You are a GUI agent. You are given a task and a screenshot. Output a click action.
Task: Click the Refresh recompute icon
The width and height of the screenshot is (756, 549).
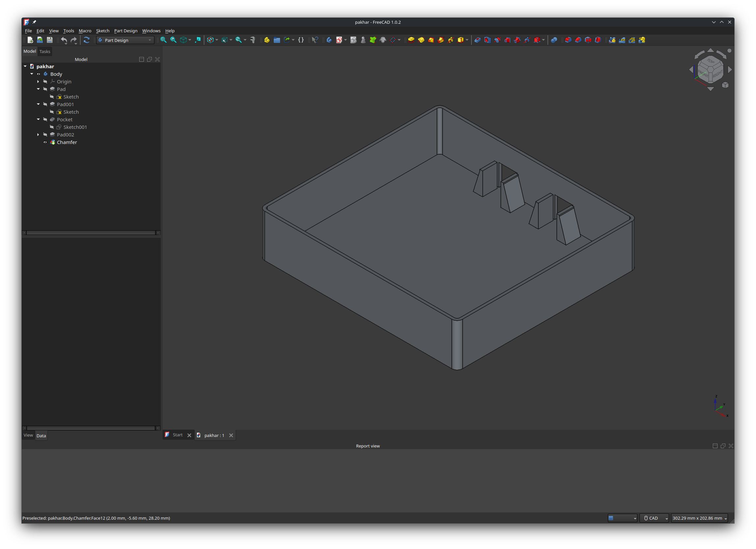pos(86,40)
